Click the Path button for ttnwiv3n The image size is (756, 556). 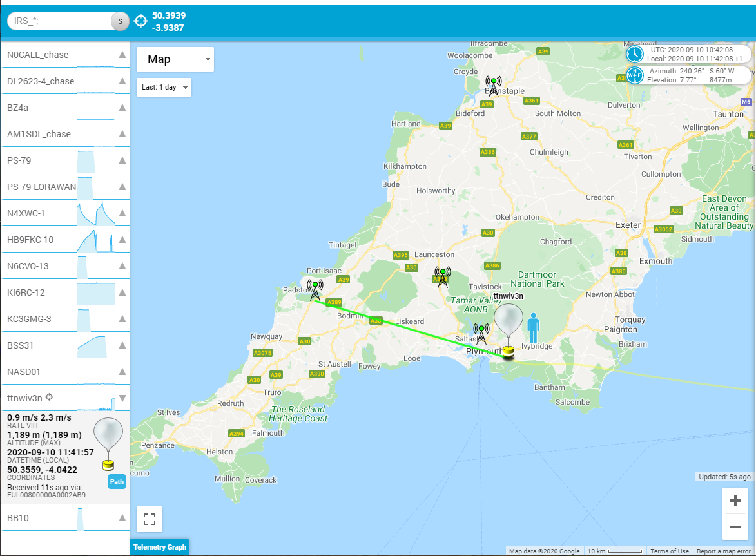click(117, 481)
